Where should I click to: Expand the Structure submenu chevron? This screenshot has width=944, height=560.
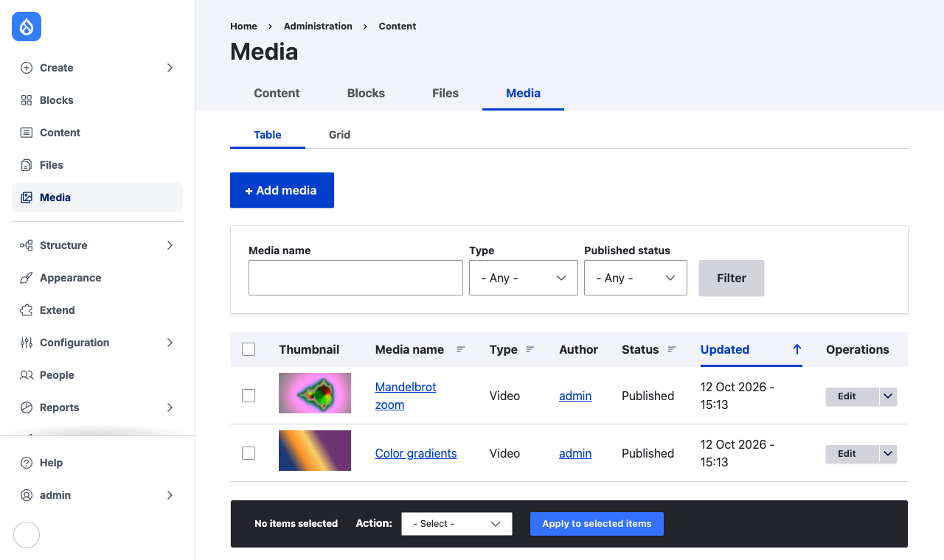(x=170, y=245)
